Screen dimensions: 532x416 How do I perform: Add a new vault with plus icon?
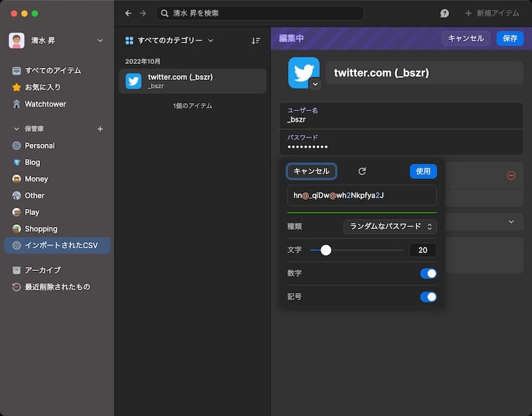(x=100, y=129)
